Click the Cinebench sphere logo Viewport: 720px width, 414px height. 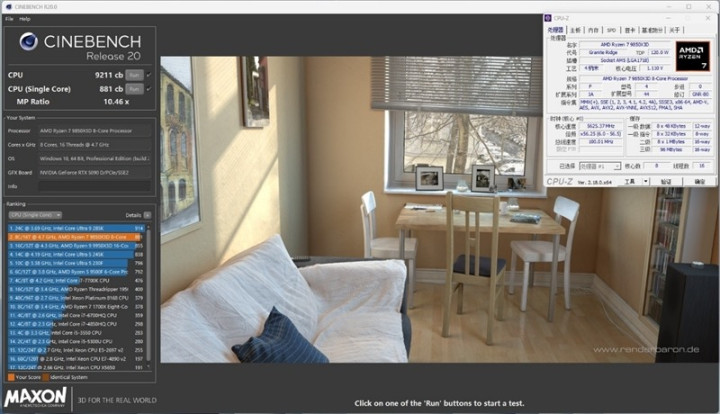(28, 42)
